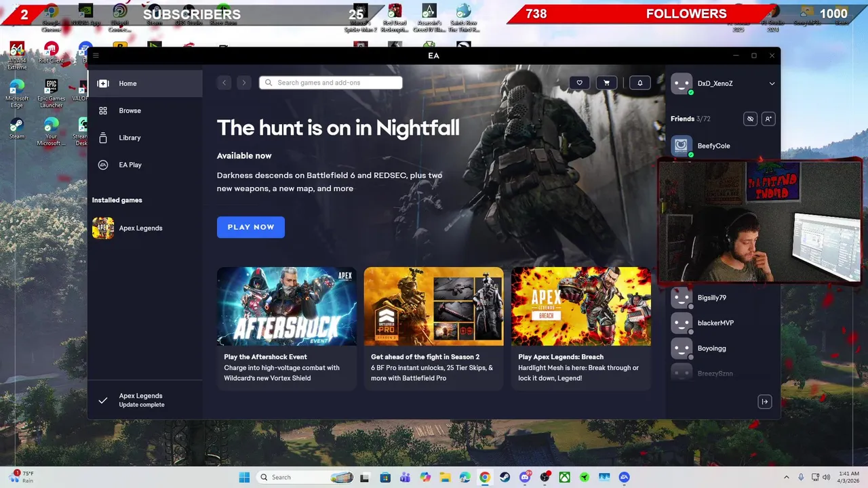This screenshot has height=488, width=868.
Task: Click the Apex Legends game icon in sidebar
Action: [103, 228]
